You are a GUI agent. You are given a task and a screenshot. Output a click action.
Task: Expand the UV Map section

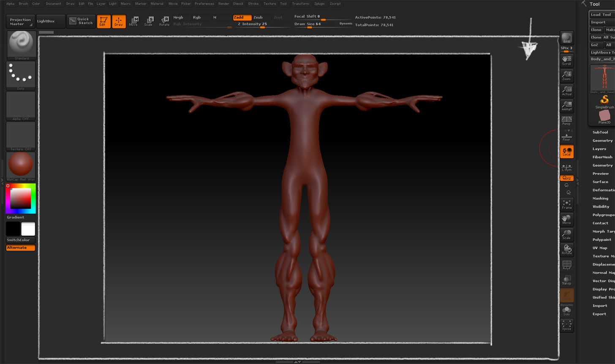[x=600, y=248]
